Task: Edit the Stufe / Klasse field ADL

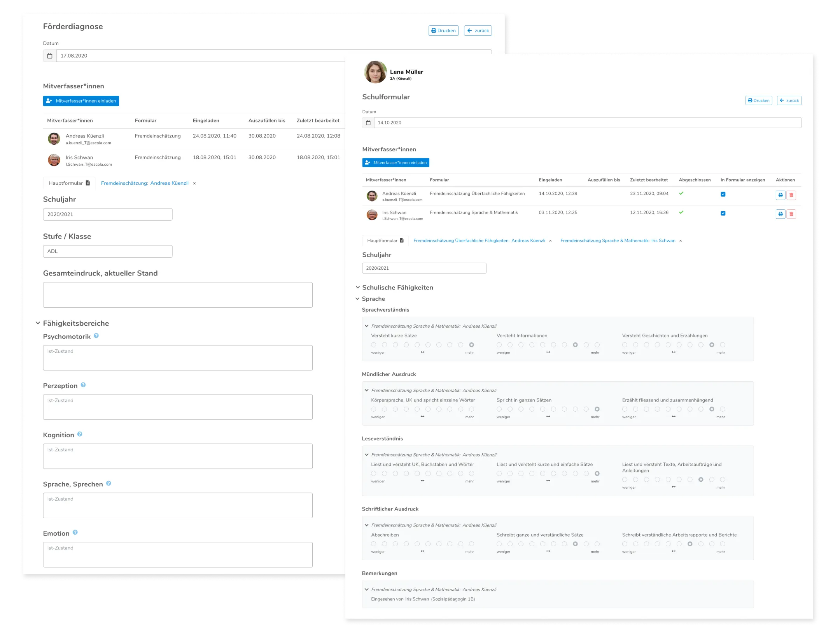Action: (108, 251)
